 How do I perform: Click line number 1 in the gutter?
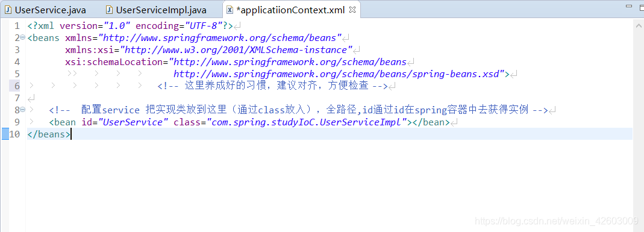[17, 26]
